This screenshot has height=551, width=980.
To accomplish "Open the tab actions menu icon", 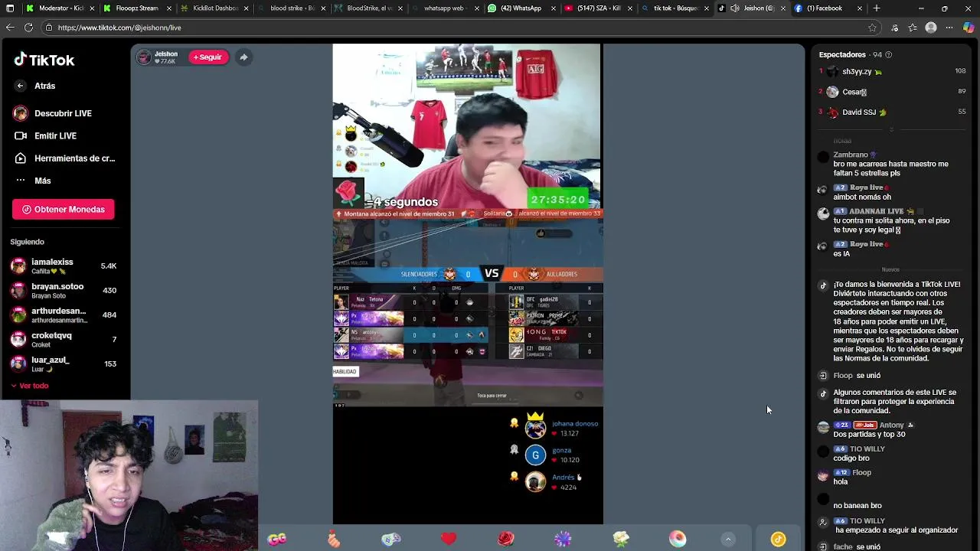I will pos(10,8).
